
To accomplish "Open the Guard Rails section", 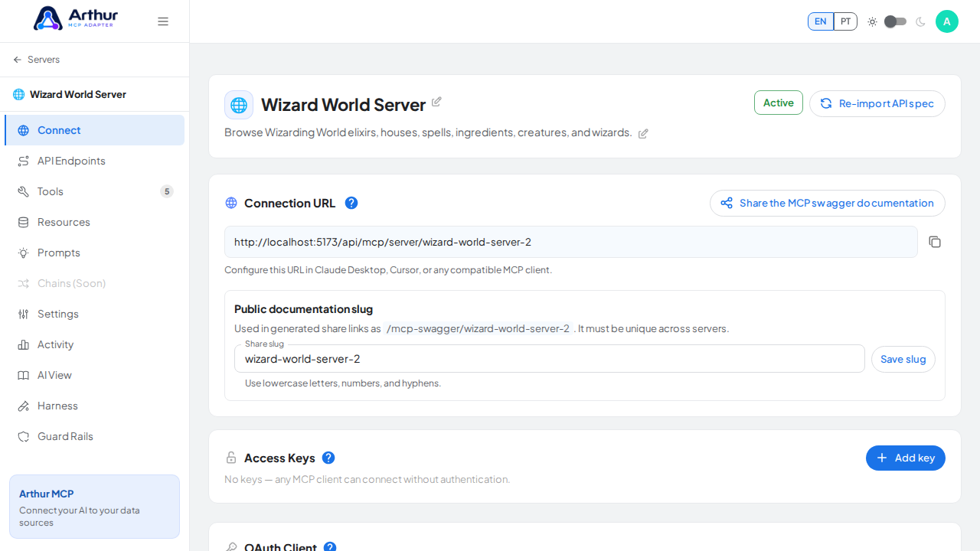I will 95,436.
